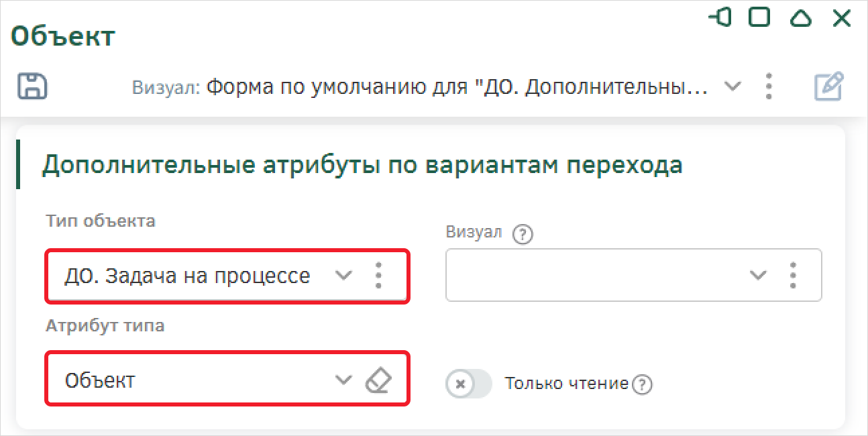The width and height of the screenshot is (868, 436).
Task: Expand the empty Визуал field dropdown
Action: pyautogui.click(x=758, y=275)
